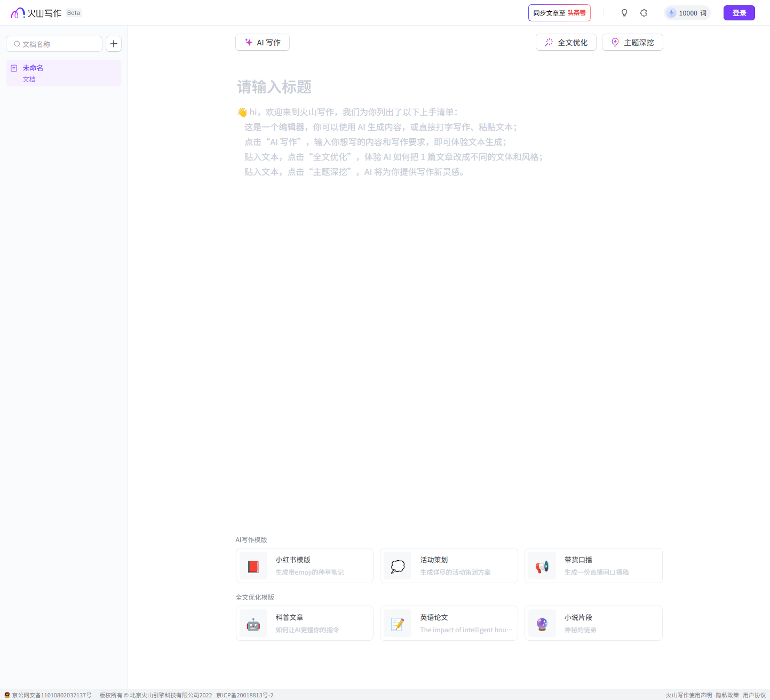The width and height of the screenshot is (770, 700).
Task: Click the 请输入标题 title field
Action: (449, 87)
